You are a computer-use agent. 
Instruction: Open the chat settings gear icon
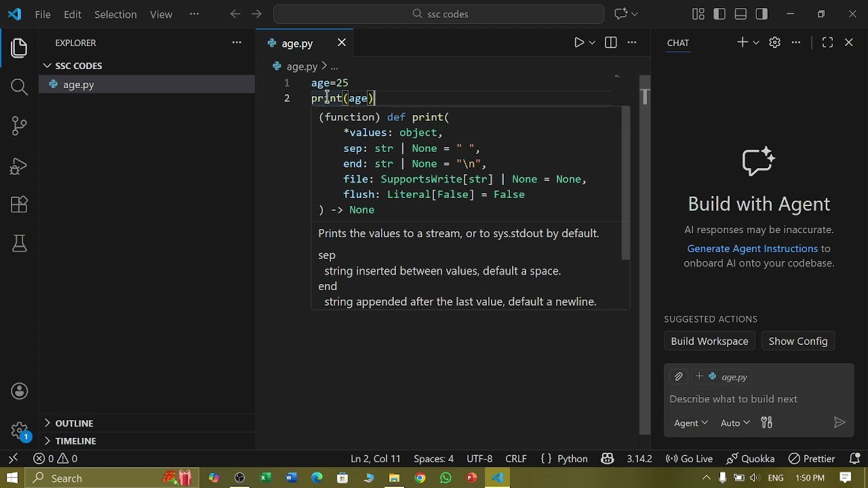coord(775,43)
